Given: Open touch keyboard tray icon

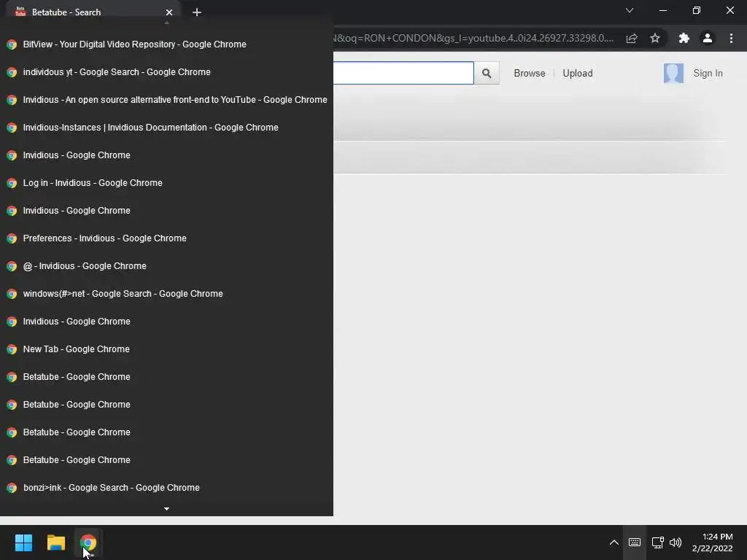Looking at the screenshot, I should 635,542.
